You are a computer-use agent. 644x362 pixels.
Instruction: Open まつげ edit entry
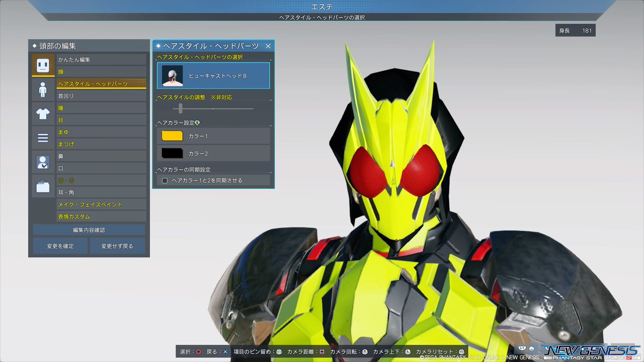[101, 144]
